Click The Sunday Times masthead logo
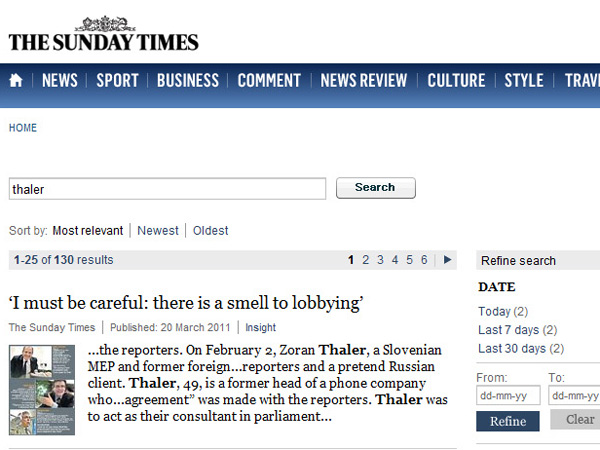Image resolution: width=600 pixels, height=450 pixels. [x=104, y=35]
